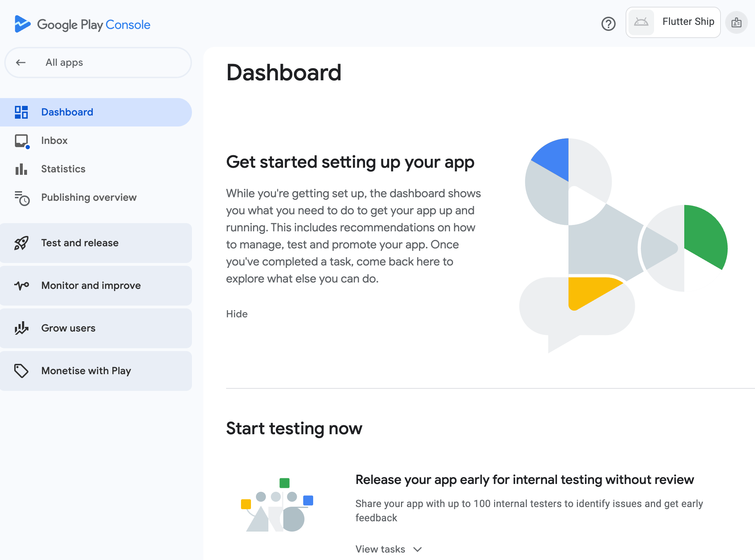Image resolution: width=755 pixels, height=560 pixels.
Task: Navigate to Dashboard in the sidebar
Action: tap(67, 112)
